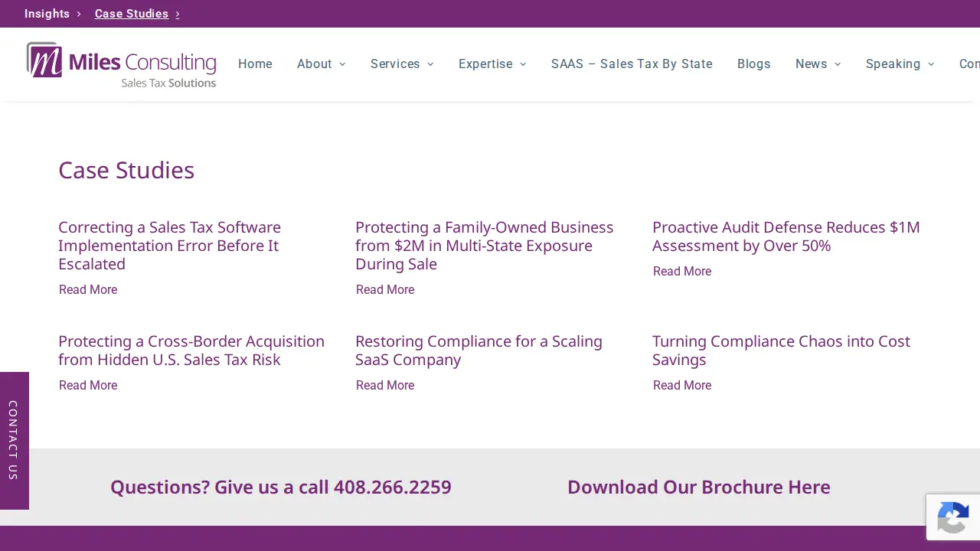Expand the News dropdown chevron
This screenshot has width=980, height=551.
(838, 64)
